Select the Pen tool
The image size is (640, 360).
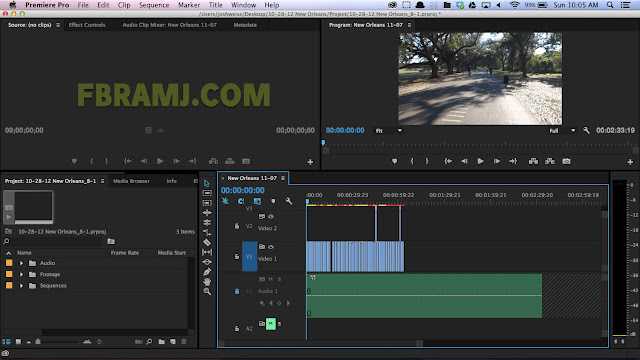click(x=207, y=272)
